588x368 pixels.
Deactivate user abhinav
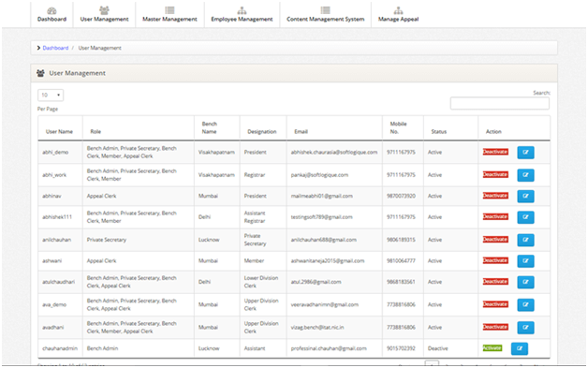coord(495,196)
